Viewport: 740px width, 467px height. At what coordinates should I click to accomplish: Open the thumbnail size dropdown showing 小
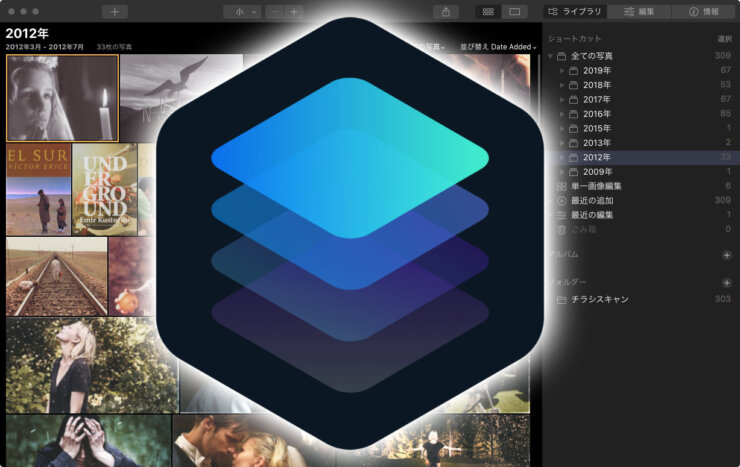(x=242, y=12)
